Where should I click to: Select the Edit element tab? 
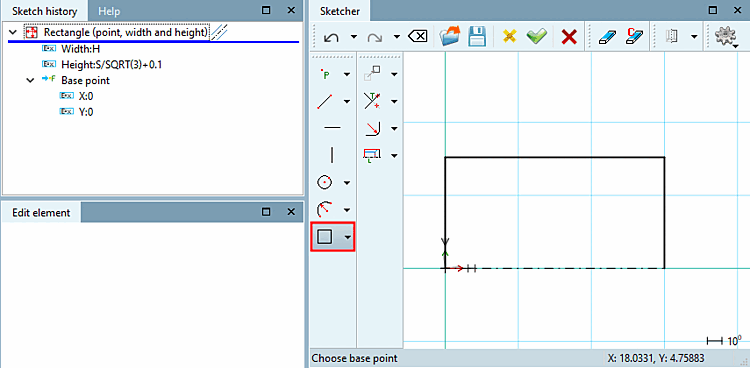pyautogui.click(x=41, y=212)
